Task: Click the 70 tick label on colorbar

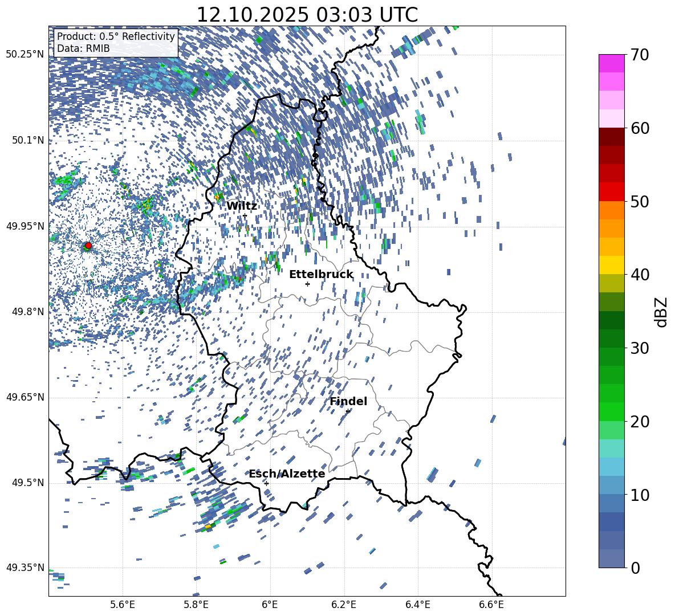Action: (641, 55)
